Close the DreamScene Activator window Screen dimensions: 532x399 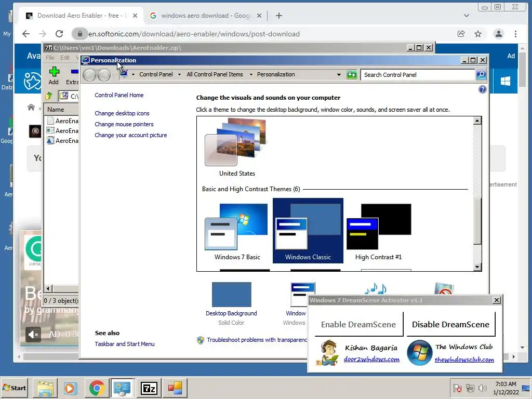(496, 300)
